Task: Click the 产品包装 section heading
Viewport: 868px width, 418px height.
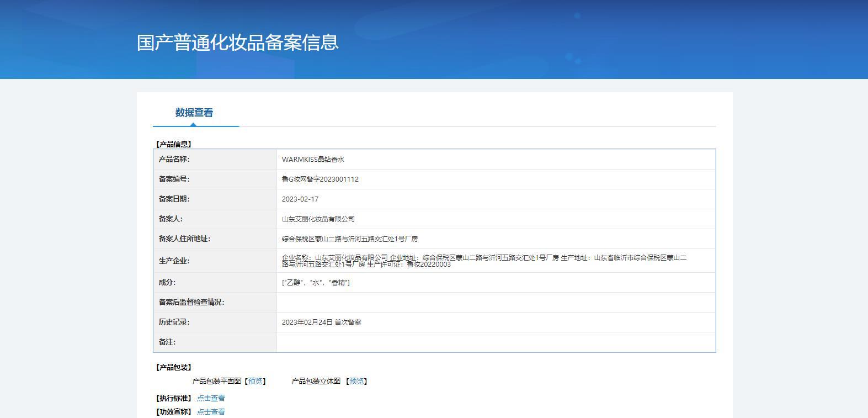Action: [173, 367]
